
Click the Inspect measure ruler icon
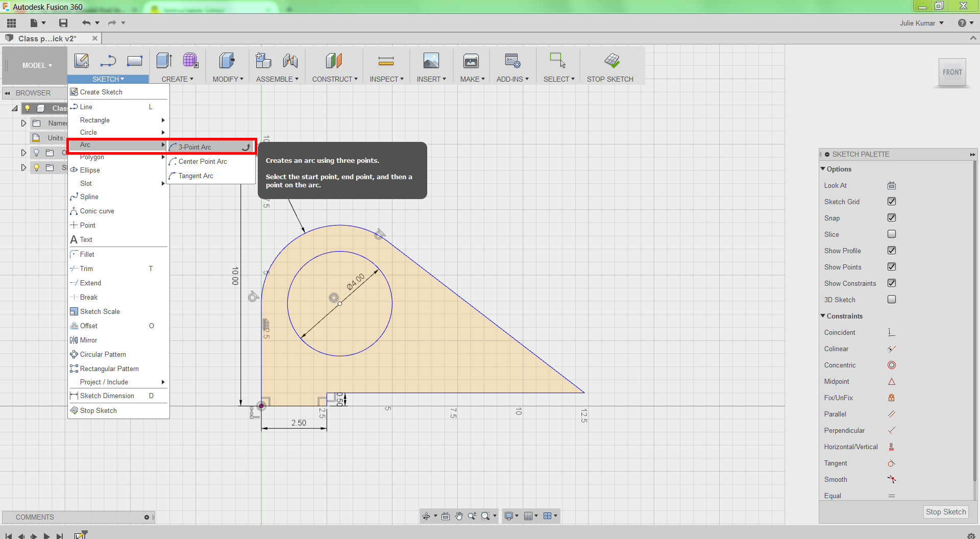[386, 61]
